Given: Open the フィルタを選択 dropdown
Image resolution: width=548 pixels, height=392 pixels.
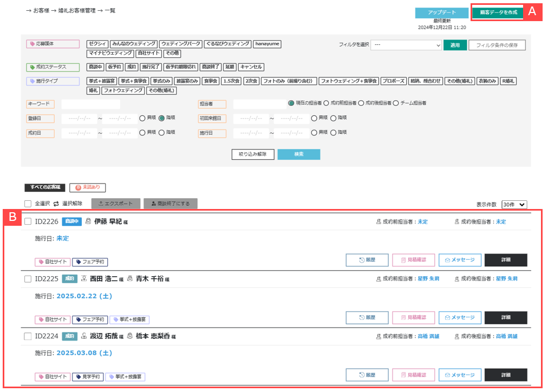Looking at the screenshot, I should point(407,45).
